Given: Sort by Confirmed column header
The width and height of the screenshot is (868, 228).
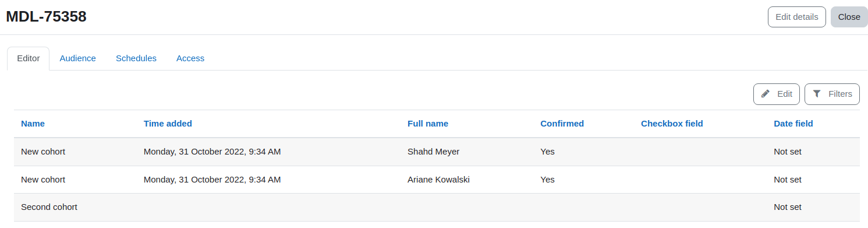Looking at the screenshot, I should tap(562, 124).
